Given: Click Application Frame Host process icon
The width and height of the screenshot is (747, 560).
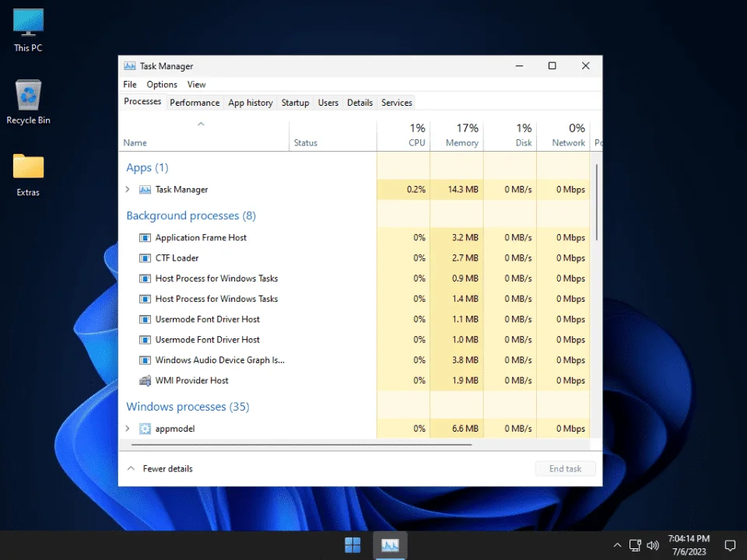Looking at the screenshot, I should 145,238.
